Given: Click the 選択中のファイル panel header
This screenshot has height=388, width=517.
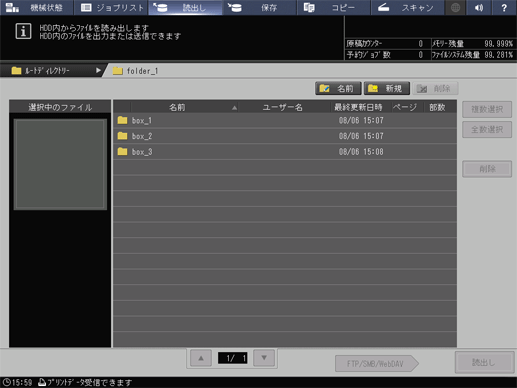Looking at the screenshot, I should 60,107.
